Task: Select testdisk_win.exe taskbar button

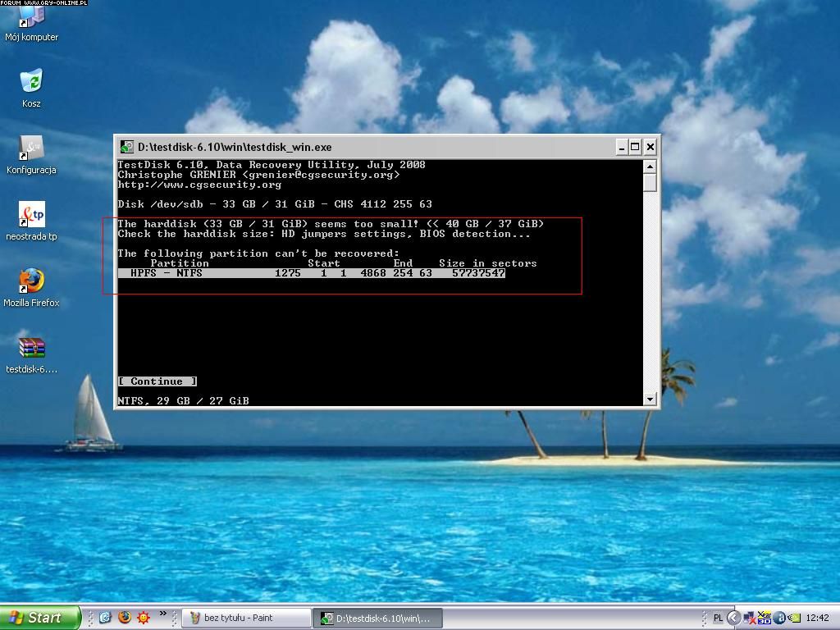Action: 377,618
